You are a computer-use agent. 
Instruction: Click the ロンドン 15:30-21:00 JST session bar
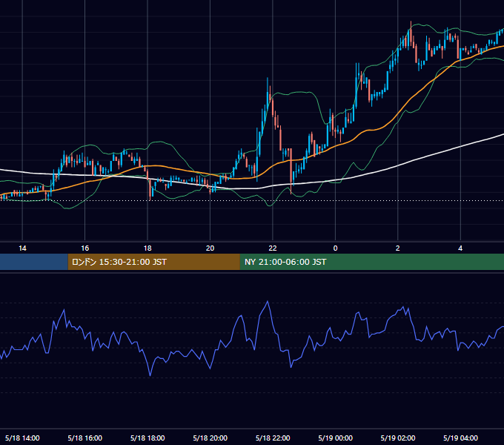pos(153,262)
